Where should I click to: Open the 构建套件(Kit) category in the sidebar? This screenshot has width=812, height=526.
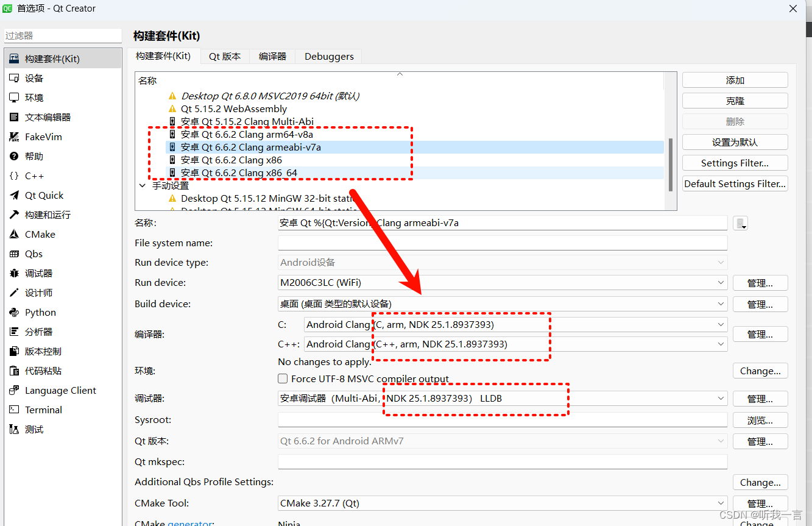pos(63,59)
